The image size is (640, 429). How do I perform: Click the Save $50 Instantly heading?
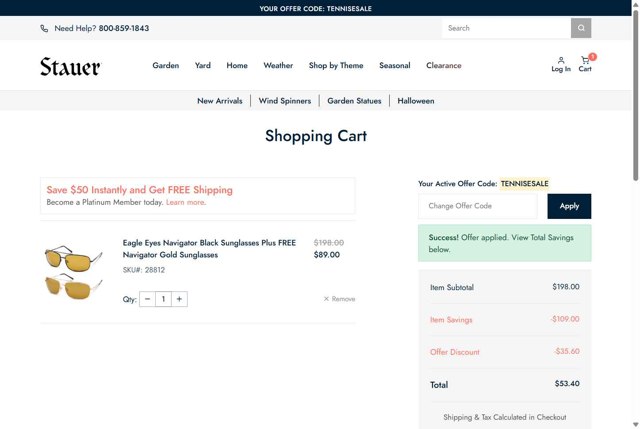pyautogui.click(x=140, y=190)
